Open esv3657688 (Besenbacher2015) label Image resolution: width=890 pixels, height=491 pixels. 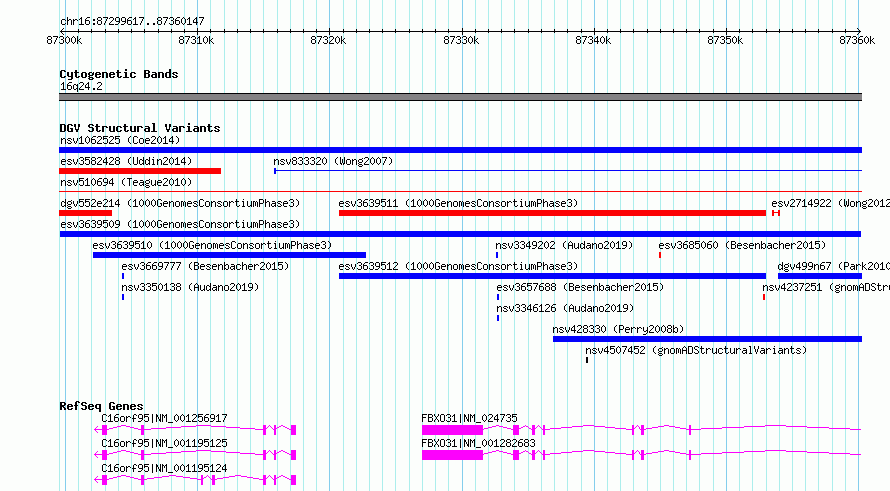[580, 287]
